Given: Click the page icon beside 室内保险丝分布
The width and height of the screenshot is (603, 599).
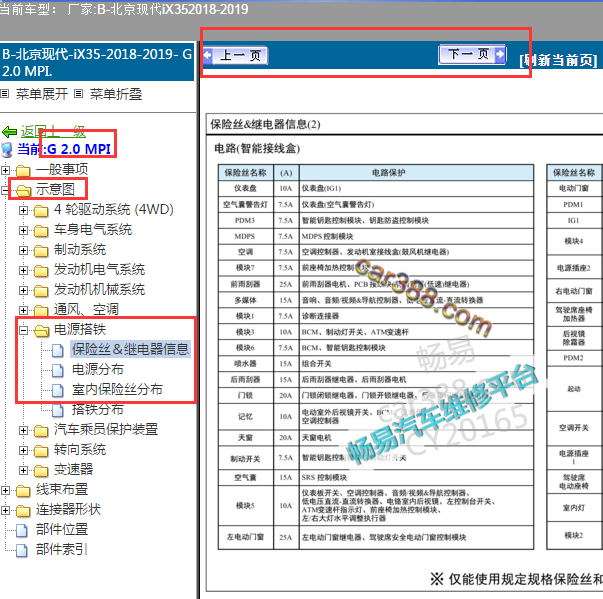Looking at the screenshot, I should click(x=58, y=390).
